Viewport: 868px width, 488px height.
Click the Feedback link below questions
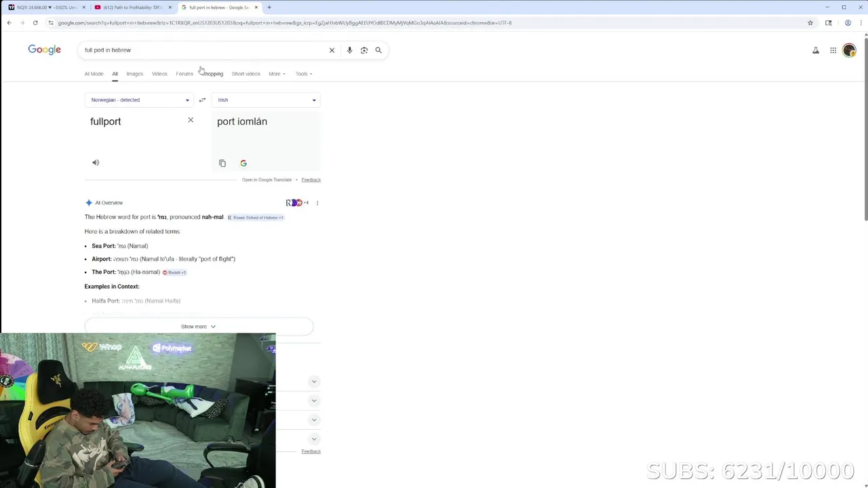pos(311,451)
